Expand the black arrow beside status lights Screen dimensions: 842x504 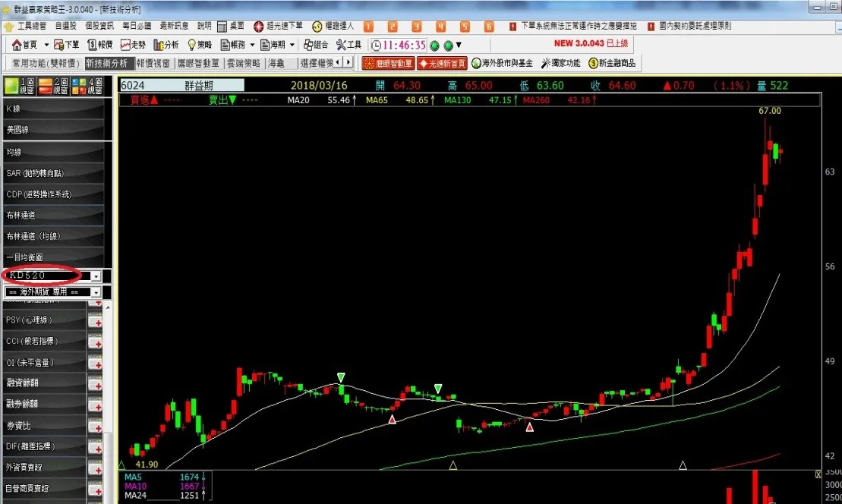(459, 45)
